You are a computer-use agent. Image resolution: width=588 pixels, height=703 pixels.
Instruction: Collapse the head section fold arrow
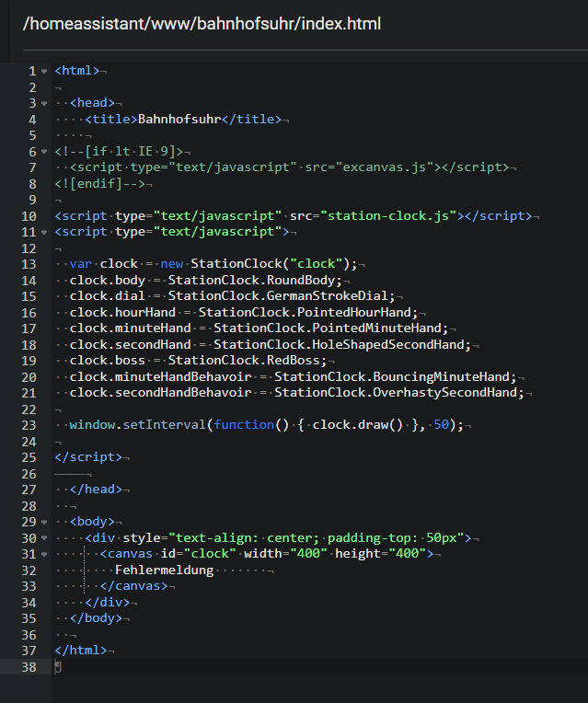tap(44, 103)
